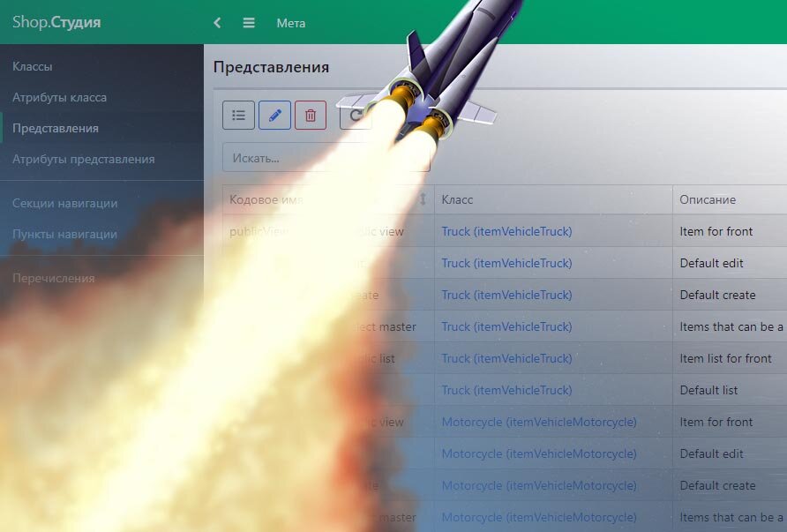Open the Мета menu item
Viewport: 787px width, 532px height.
[290, 23]
